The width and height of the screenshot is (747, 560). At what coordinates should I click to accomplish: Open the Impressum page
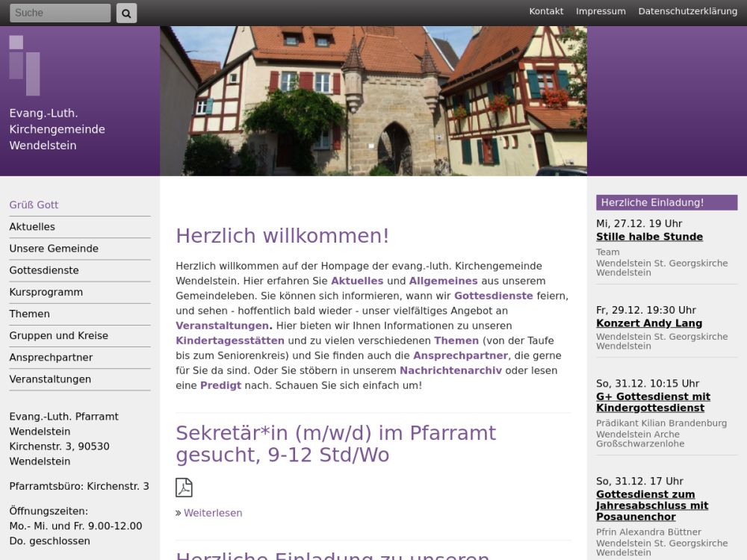tap(601, 11)
